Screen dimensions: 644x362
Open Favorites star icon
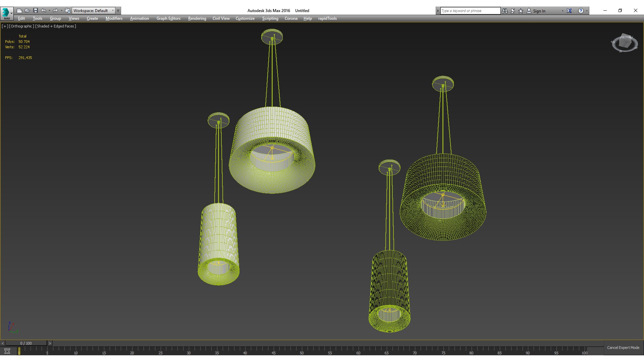click(521, 11)
